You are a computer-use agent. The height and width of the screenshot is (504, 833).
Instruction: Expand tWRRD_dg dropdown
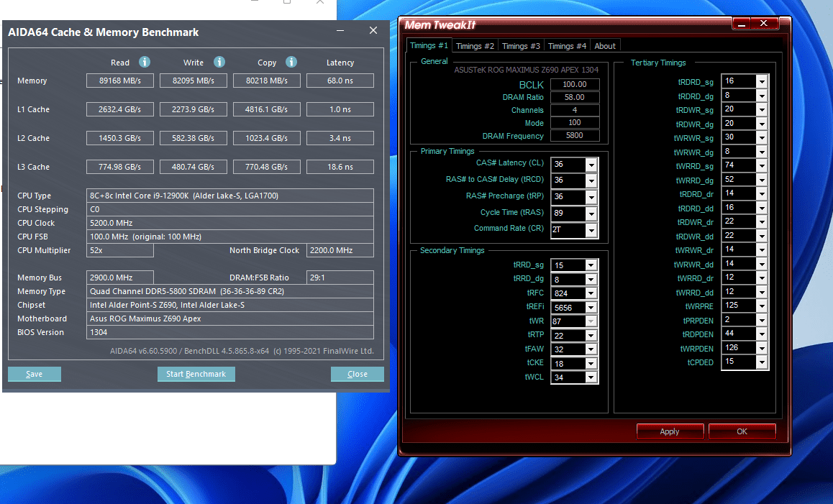coord(762,180)
